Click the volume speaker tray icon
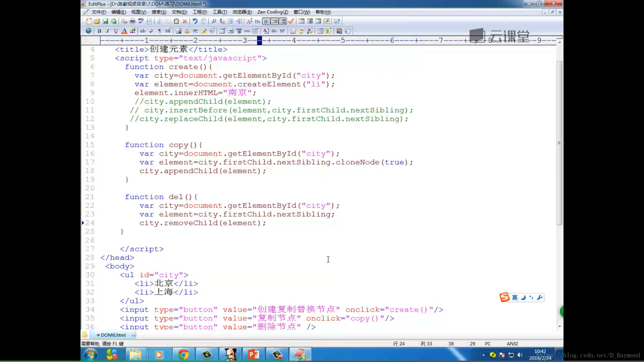 pyautogui.click(x=520, y=355)
